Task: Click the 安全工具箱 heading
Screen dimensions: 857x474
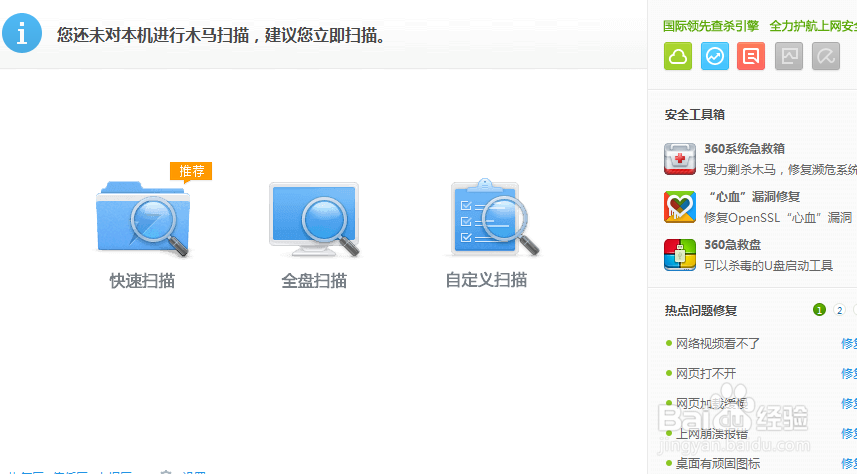Action: 695,115
